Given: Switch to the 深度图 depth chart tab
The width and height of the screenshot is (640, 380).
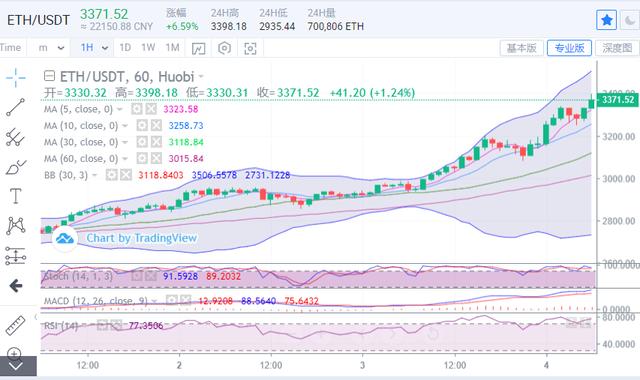Looking at the screenshot, I should pos(617,48).
